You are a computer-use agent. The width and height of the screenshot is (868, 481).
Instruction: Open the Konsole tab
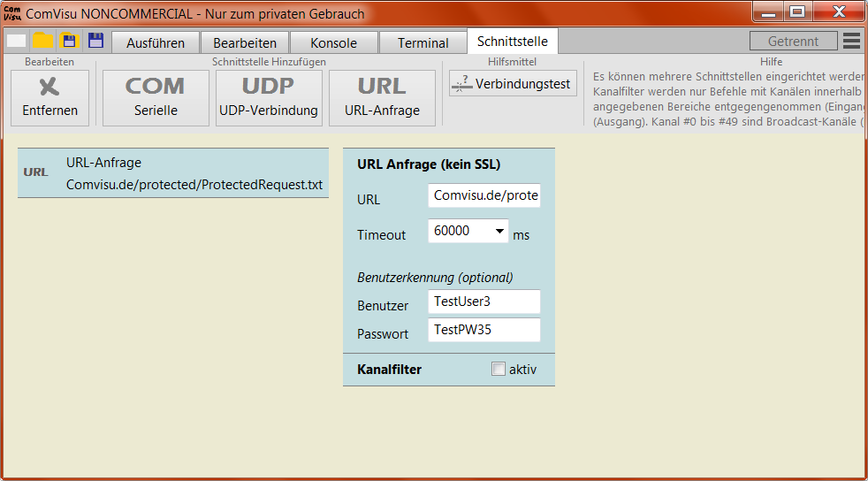click(334, 42)
